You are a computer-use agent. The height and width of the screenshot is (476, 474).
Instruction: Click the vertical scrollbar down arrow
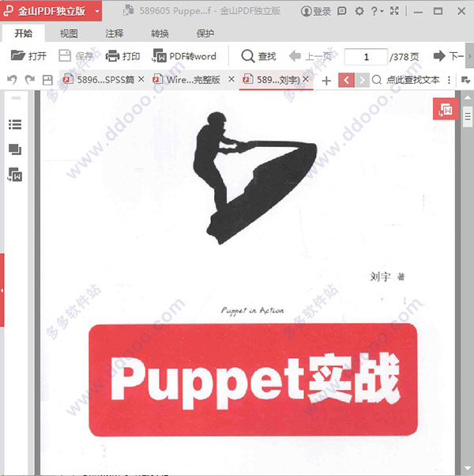coord(468,468)
